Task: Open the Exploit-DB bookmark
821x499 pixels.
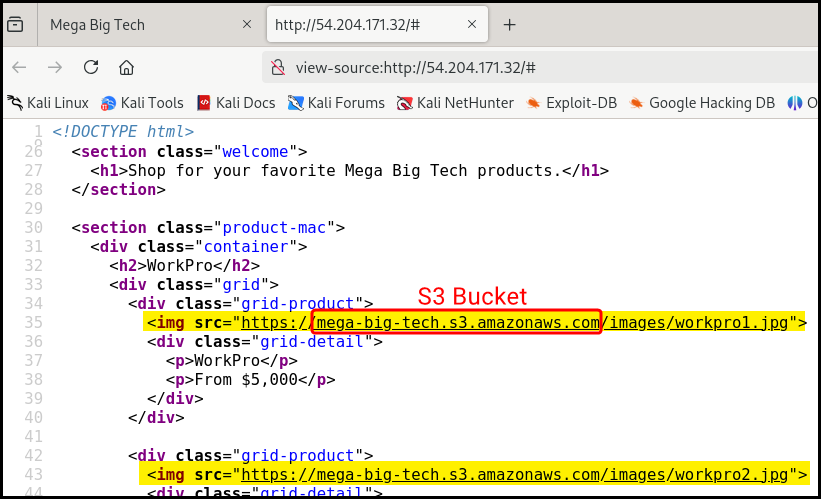Action: pos(571,103)
